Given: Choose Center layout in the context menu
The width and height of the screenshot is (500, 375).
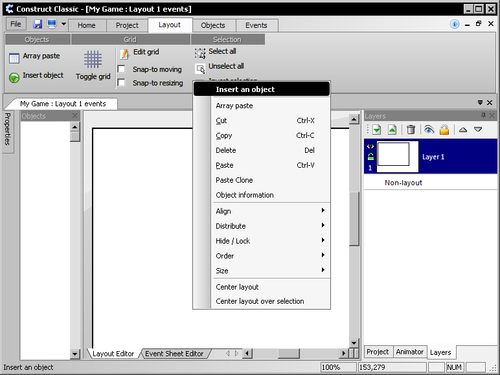Looking at the screenshot, I should 262,287.
